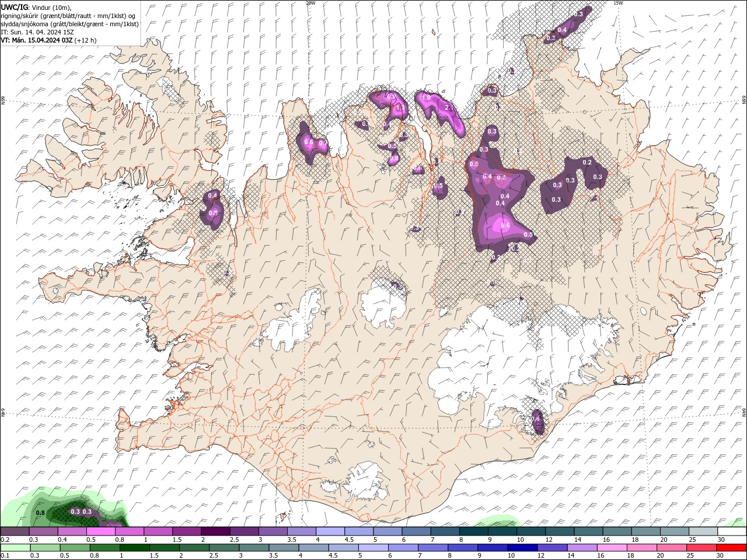The image size is (747, 560).
Task: Click the bright pink 0.5 swatch in upper legend
Action: pyautogui.click(x=101, y=531)
